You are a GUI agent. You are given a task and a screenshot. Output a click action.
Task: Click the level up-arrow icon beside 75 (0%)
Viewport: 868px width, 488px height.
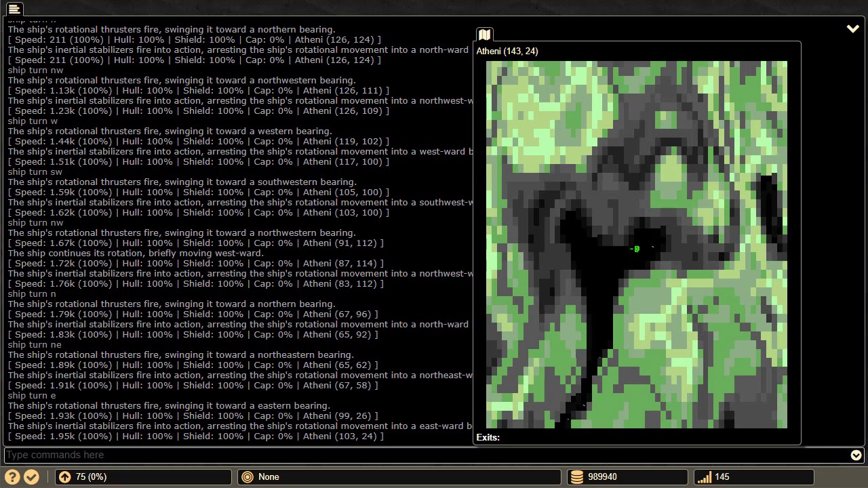pos(64,477)
